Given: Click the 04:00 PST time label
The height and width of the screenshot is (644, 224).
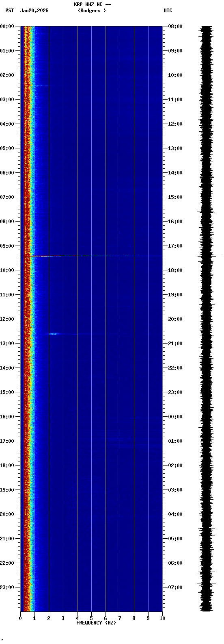Looking at the screenshot, I should point(7,124).
